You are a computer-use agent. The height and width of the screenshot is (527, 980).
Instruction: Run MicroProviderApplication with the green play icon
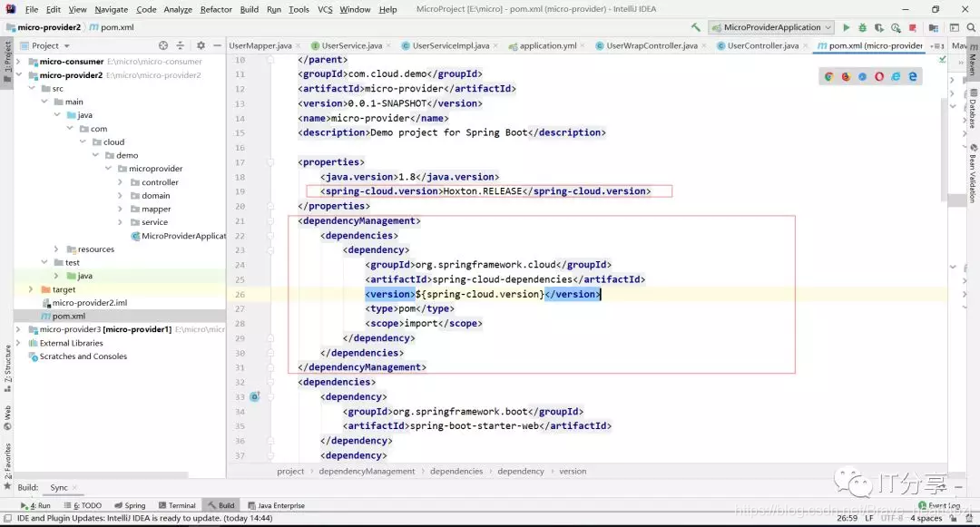(x=846, y=27)
